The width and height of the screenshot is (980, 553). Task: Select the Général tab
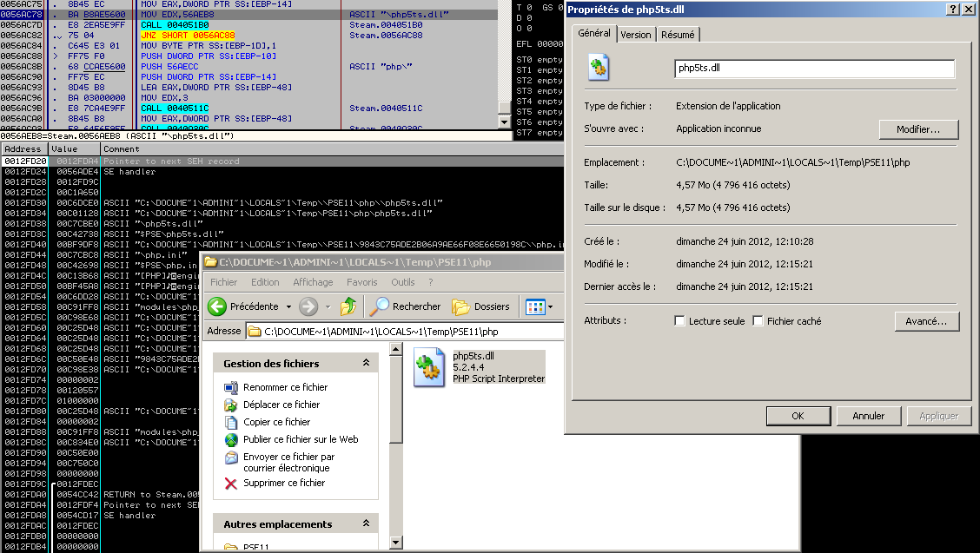click(594, 33)
